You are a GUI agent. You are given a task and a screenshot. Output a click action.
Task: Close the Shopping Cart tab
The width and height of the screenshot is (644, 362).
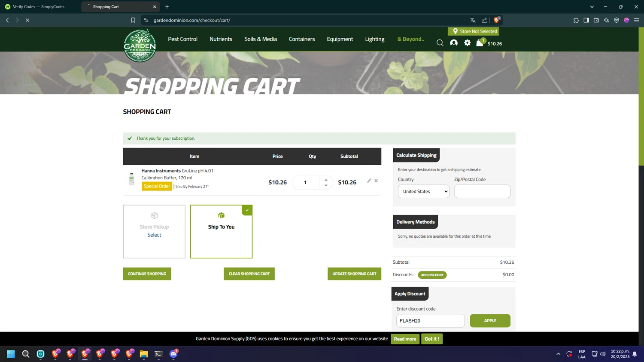(155, 7)
